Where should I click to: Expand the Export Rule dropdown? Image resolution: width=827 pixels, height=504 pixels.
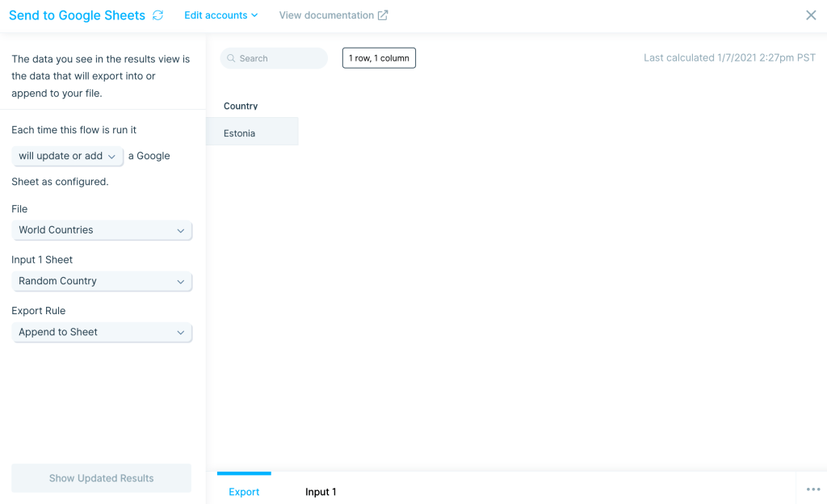pyautogui.click(x=102, y=332)
